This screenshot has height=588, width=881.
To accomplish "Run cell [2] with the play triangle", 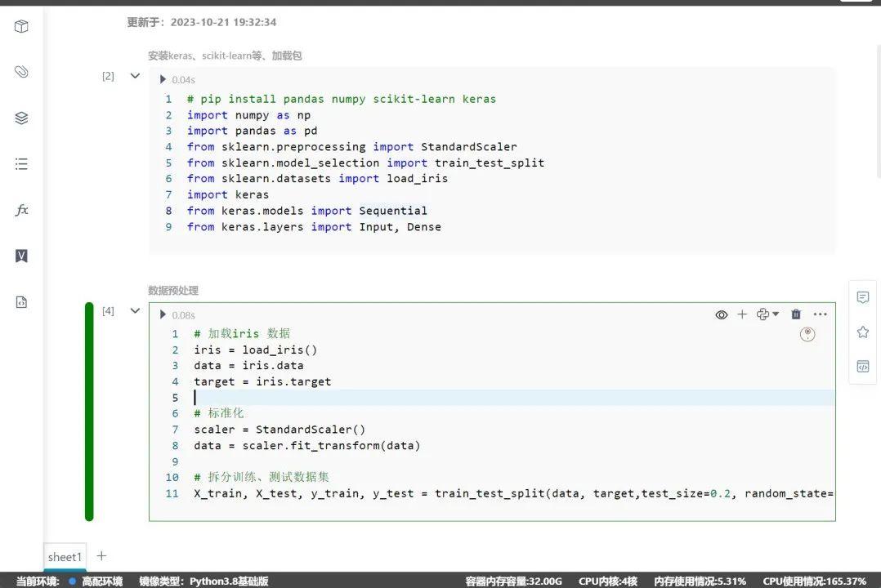I will tap(163, 80).
